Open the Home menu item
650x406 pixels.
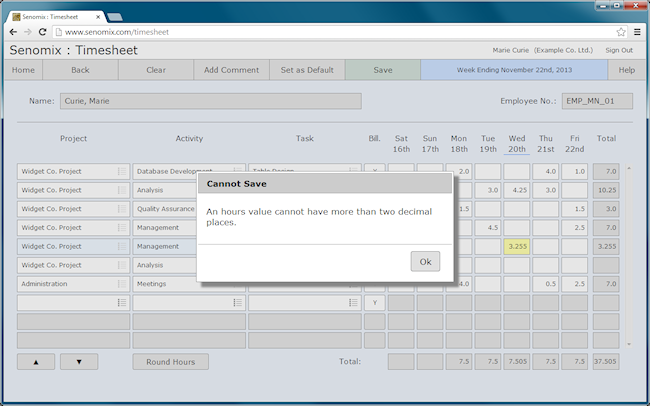click(x=23, y=70)
